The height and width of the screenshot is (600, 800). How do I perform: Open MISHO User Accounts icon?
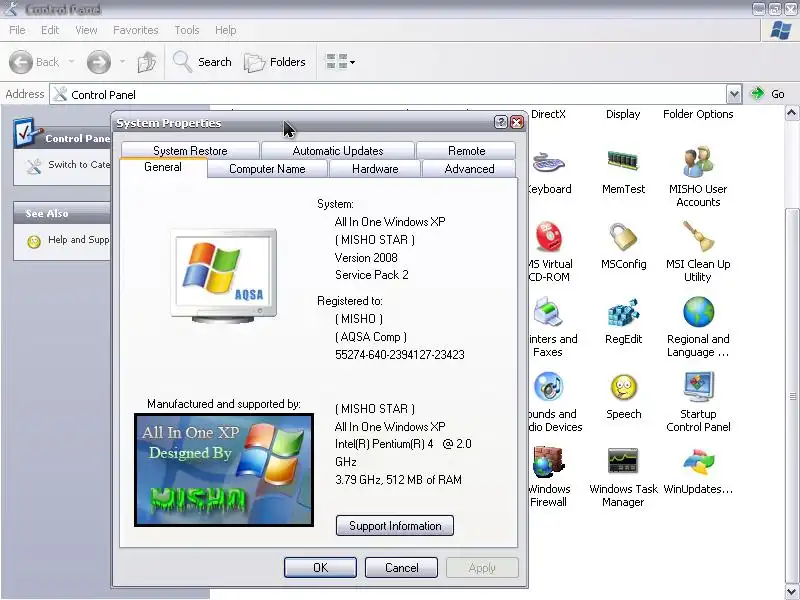(698, 161)
